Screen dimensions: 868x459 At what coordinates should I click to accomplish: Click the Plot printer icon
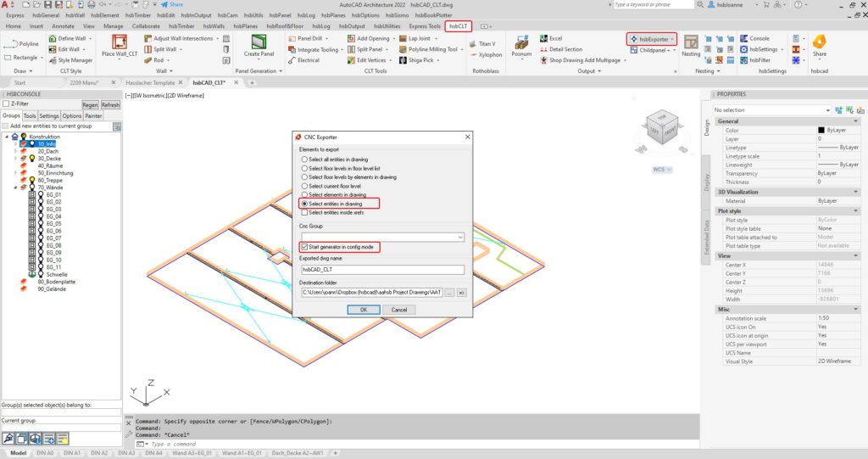tap(92, 4)
